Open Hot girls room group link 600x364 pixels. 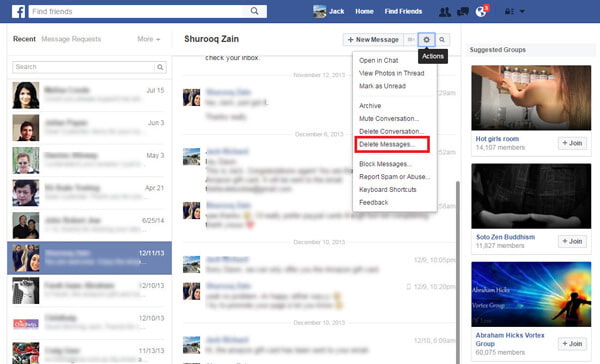(497, 139)
